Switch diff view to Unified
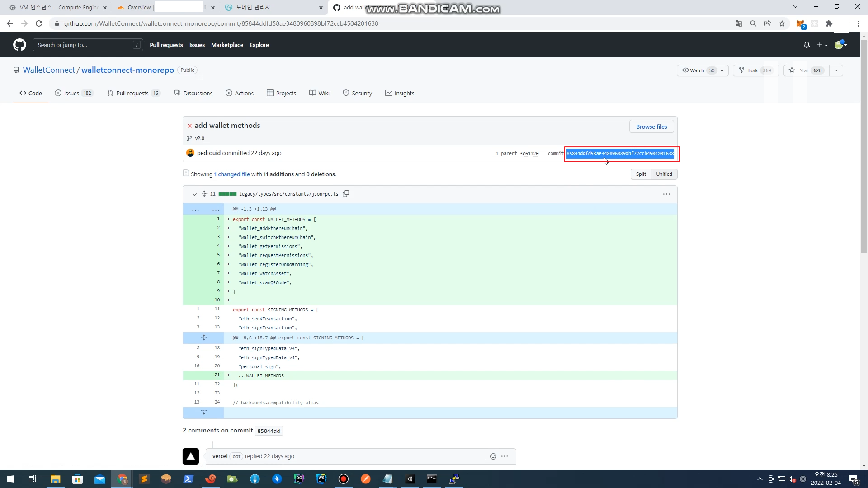This screenshot has height=488, width=868. click(x=664, y=174)
